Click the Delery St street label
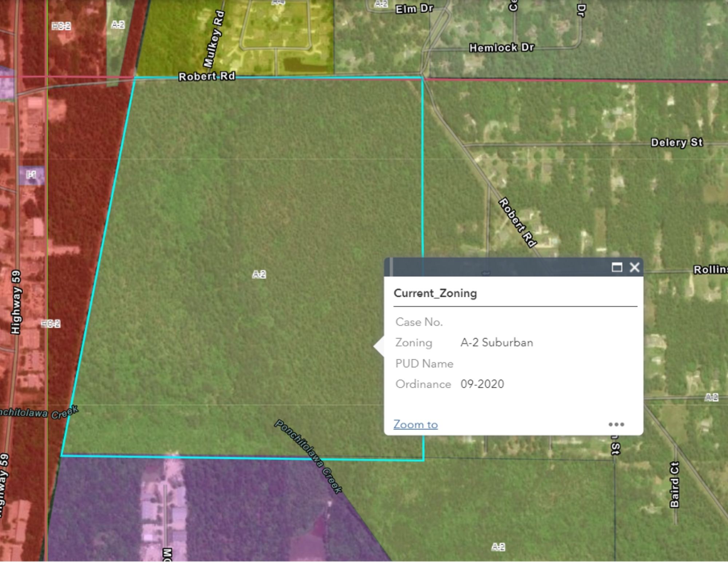The height and width of the screenshot is (562, 728). [677, 142]
